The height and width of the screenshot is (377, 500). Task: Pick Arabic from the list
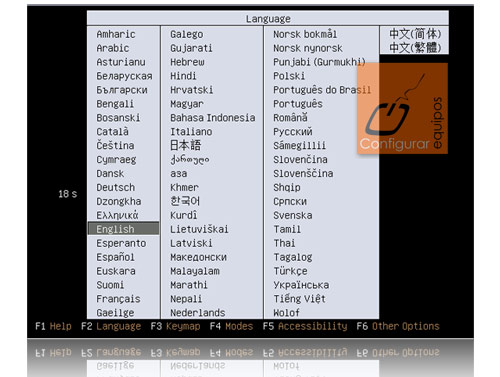(x=113, y=48)
